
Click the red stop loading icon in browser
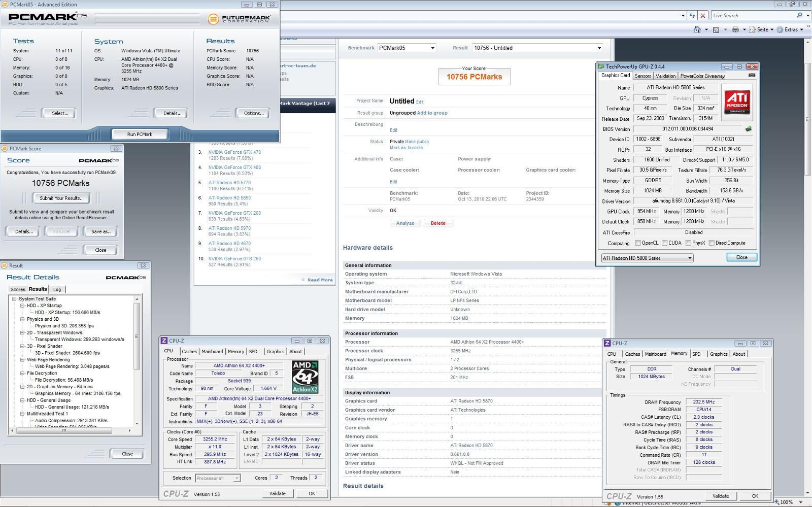pyautogui.click(x=703, y=16)
